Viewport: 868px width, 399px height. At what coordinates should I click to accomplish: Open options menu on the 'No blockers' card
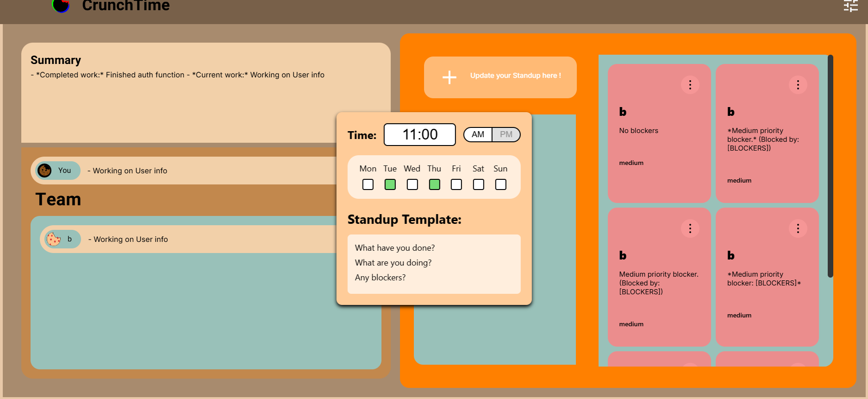[690, 85]
